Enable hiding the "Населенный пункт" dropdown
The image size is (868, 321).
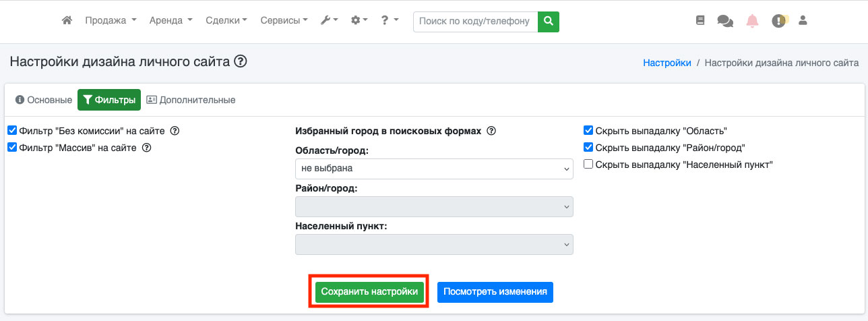point(588,165)
